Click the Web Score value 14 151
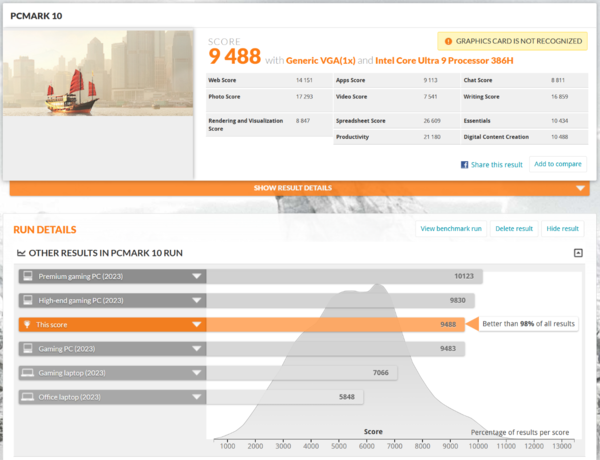 304,80
